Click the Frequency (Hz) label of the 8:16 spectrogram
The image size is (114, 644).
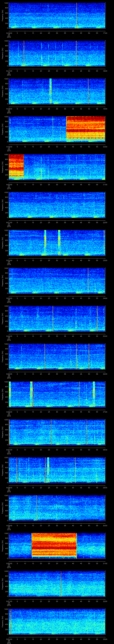click(x=3, y=16)
